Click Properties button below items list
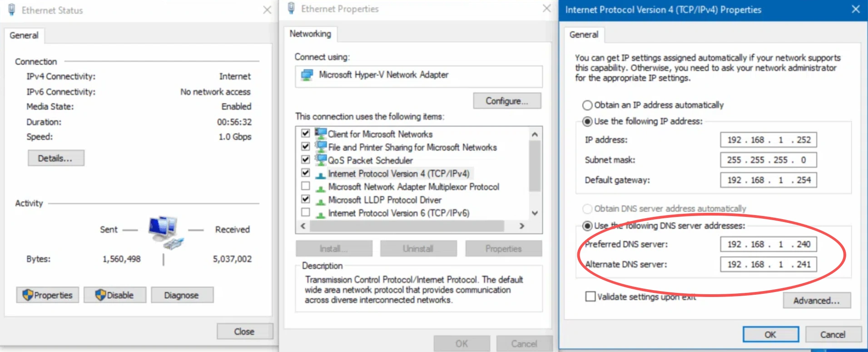Viewport: 868px width, 352px height. [503, 249]
